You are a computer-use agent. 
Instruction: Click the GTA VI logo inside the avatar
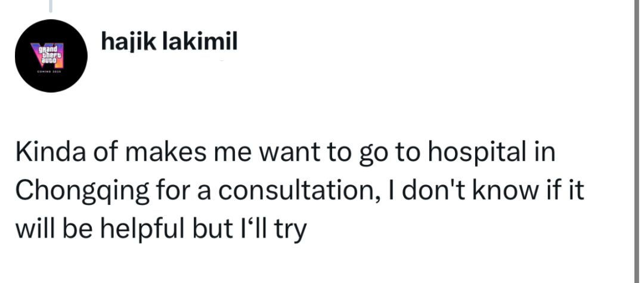click(48, 55)
